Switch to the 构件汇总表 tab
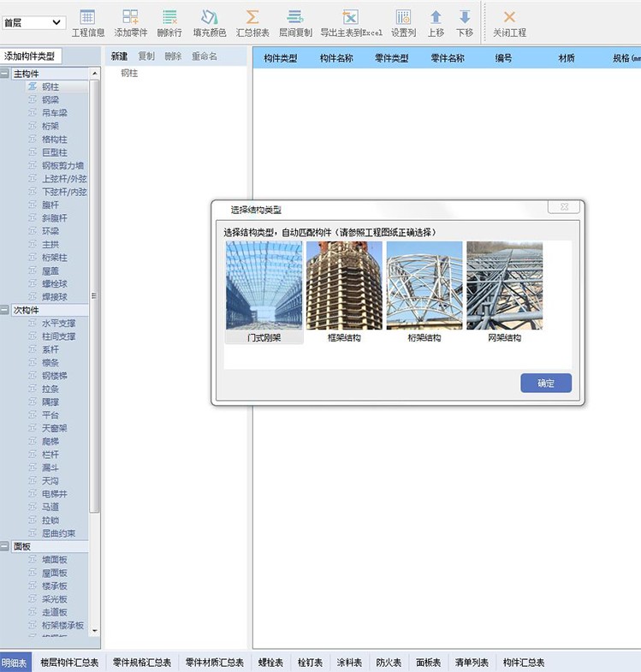The image size is (641, 672). coord(524,663)
